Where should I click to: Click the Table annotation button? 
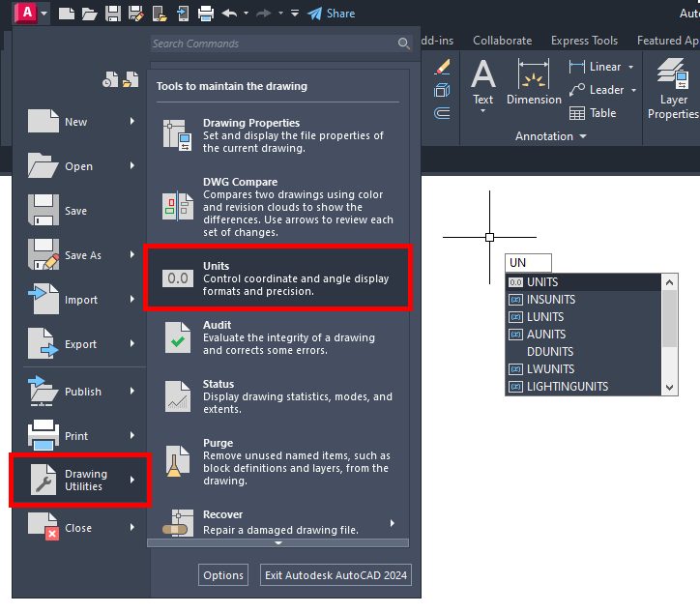coord(593,113)
